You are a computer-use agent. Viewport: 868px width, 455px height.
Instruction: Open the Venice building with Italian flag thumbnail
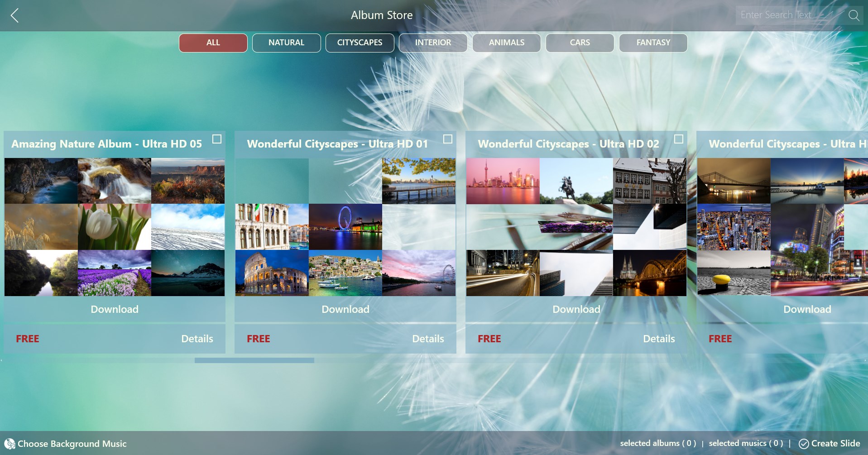pos(272,227)
